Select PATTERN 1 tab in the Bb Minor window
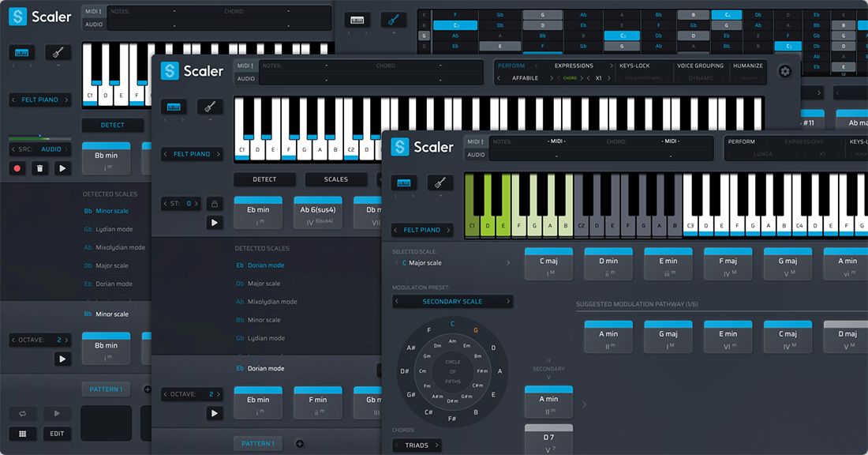The height and width of the screenshot is (455, 868). coord(106,389)
